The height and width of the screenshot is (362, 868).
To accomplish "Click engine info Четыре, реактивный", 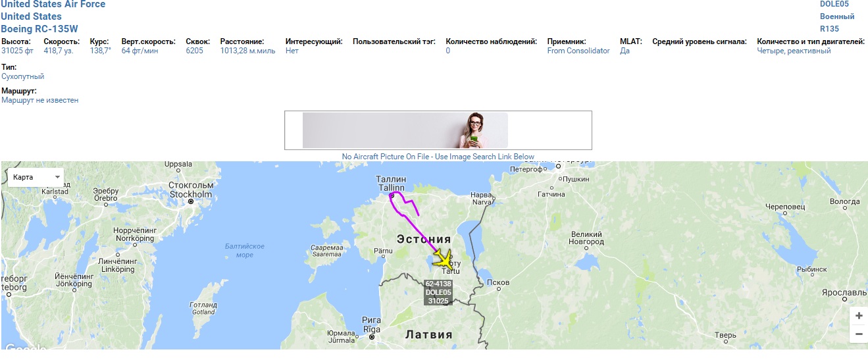I will pos(794,51).
